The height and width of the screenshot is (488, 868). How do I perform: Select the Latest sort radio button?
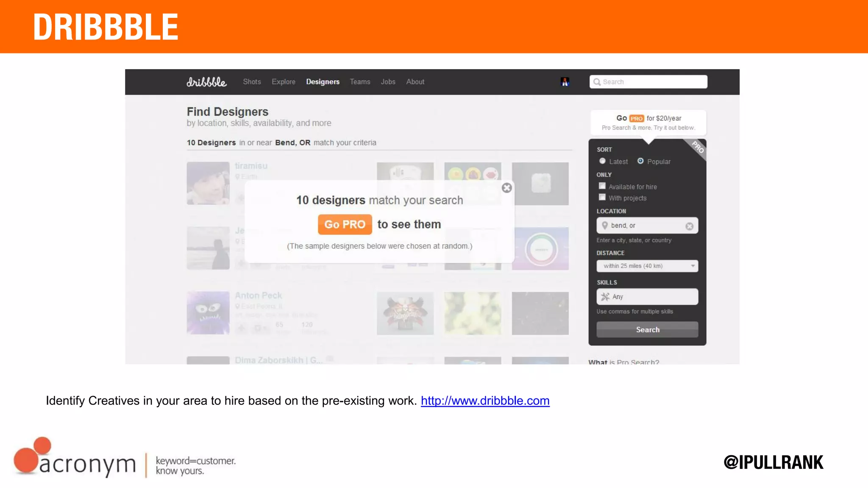click(602, 161)
